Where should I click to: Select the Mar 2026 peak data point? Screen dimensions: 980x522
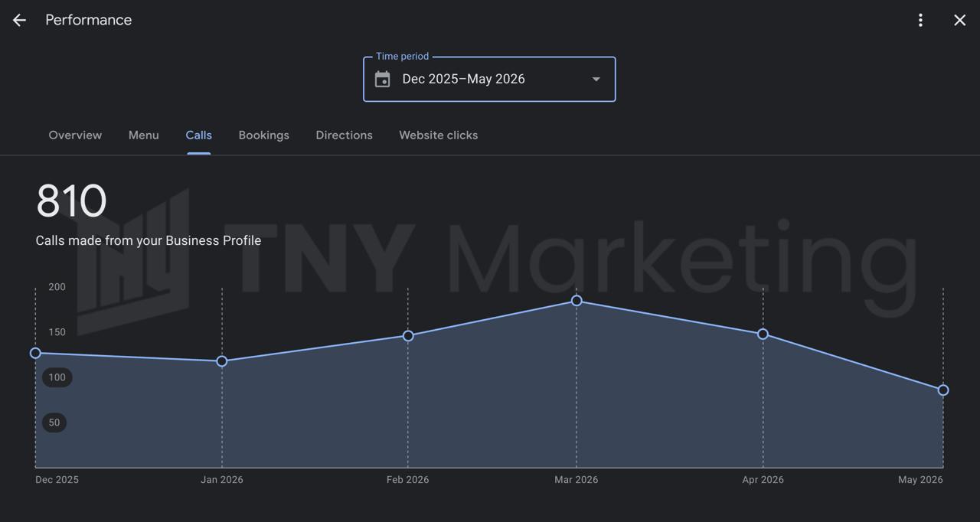(577, 301)
